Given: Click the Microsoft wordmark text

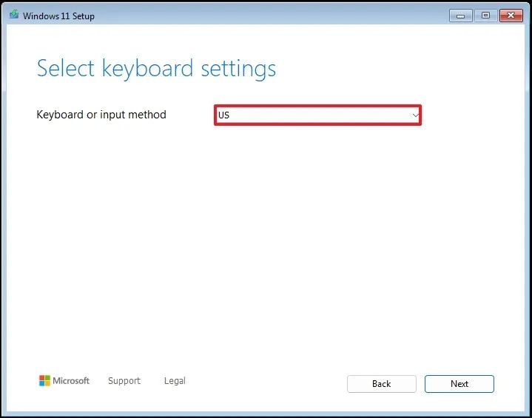Looking at the screenshot, I should tap(71, 381).
